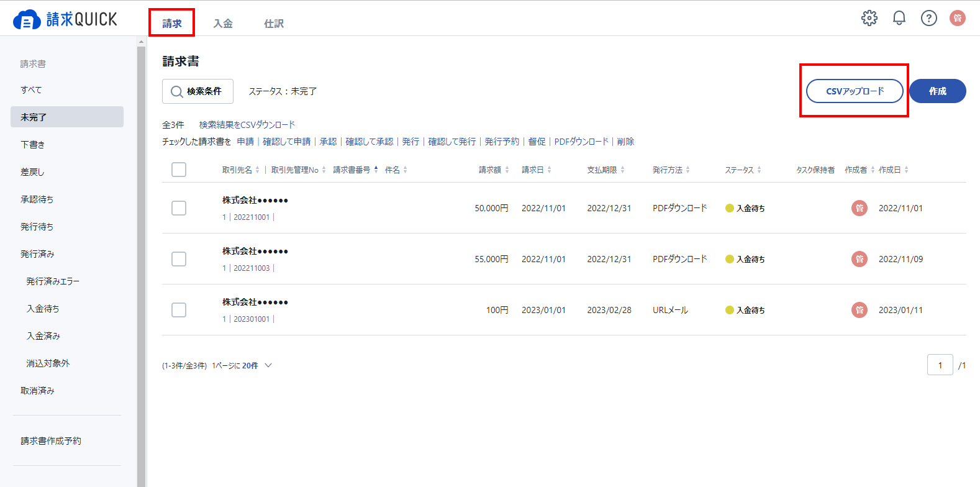Image resolution: width=980 pixels, height=487 pixels.
Task: Click the 督促 bulk action link
Action: [537, 142]
